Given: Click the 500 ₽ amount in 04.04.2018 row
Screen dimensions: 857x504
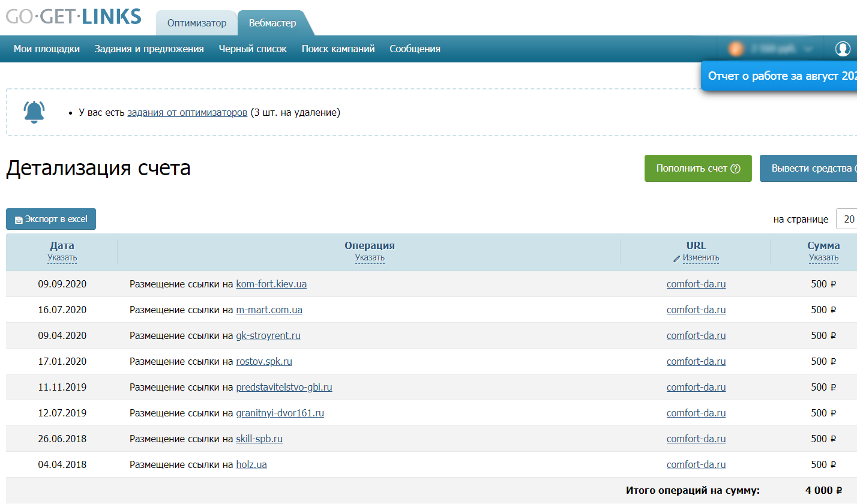Looking at the screenshot, I should click(823, 464).
